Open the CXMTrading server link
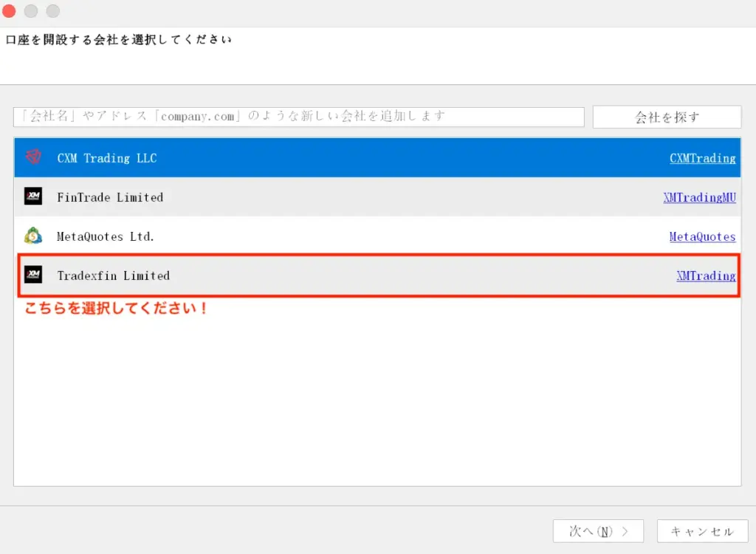Screen dimensions: 756x554 702,157
